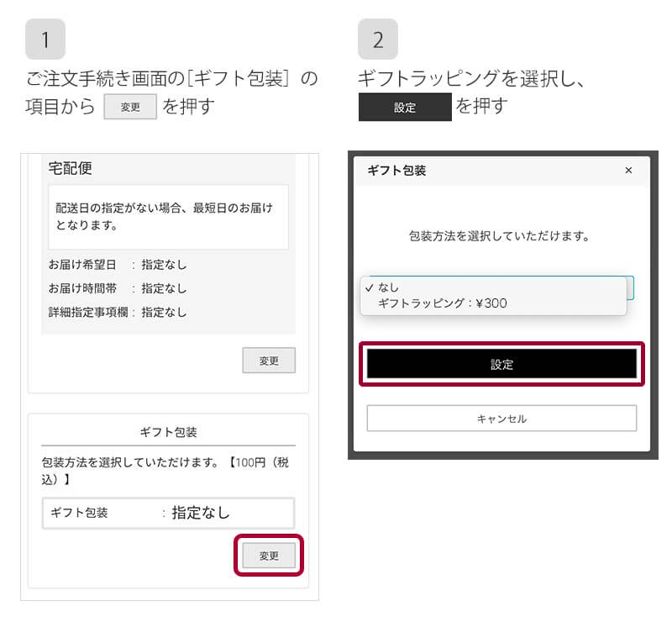The image size is (672, 622).
Task: Click the 設定 button shown in step 2 text
Action: point(404,108)
